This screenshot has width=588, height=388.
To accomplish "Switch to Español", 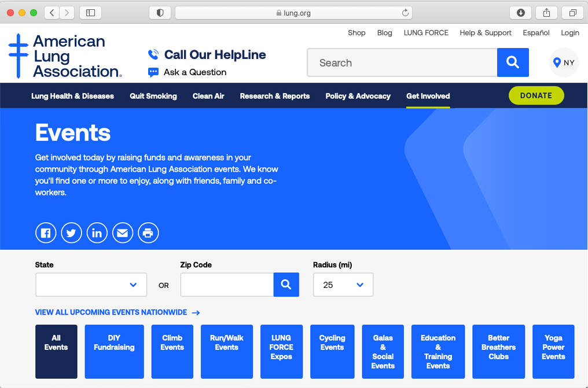I will pyautogui.click(x=536, y=33).
